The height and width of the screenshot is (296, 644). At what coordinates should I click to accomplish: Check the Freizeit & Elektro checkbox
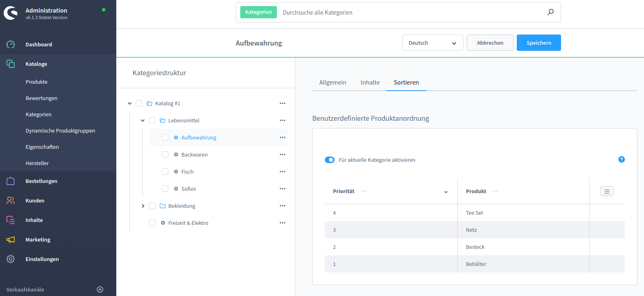152,223
